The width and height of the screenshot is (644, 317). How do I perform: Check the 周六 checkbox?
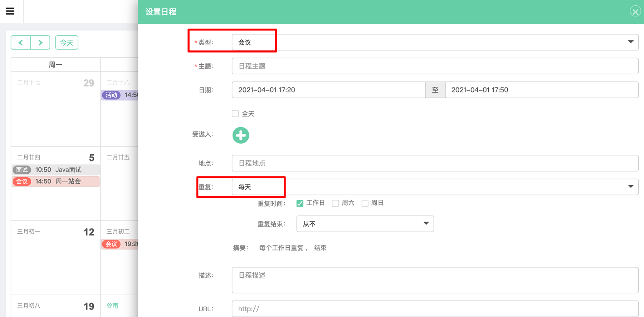(335, 203)
